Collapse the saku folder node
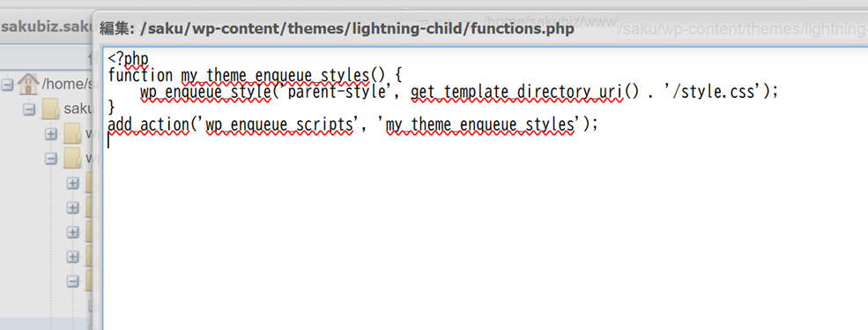The image size is (868, 330). pos(29,109)
